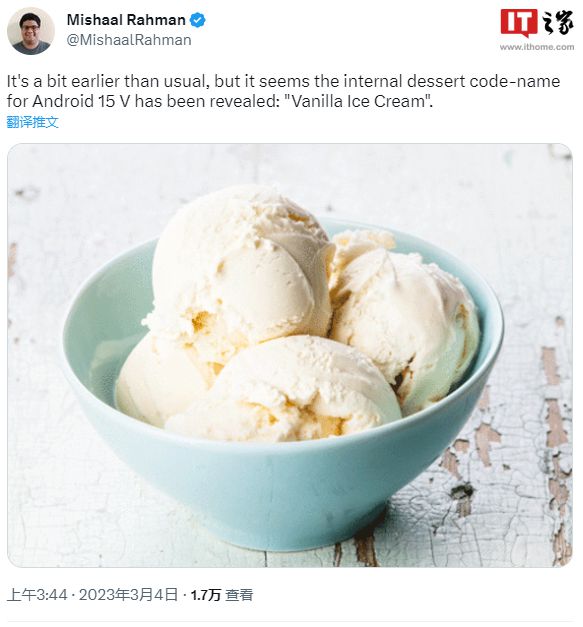Screen dimensions: 583x627
Task: Open Mishaal Rahman's profile avatar
Action: click(x=31, y=31)
